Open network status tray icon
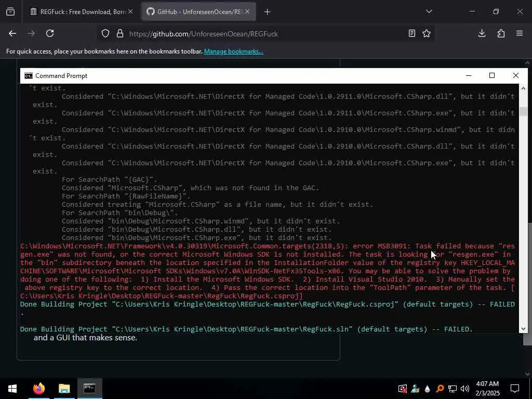 pyautogui.click(x=453, y=389)
